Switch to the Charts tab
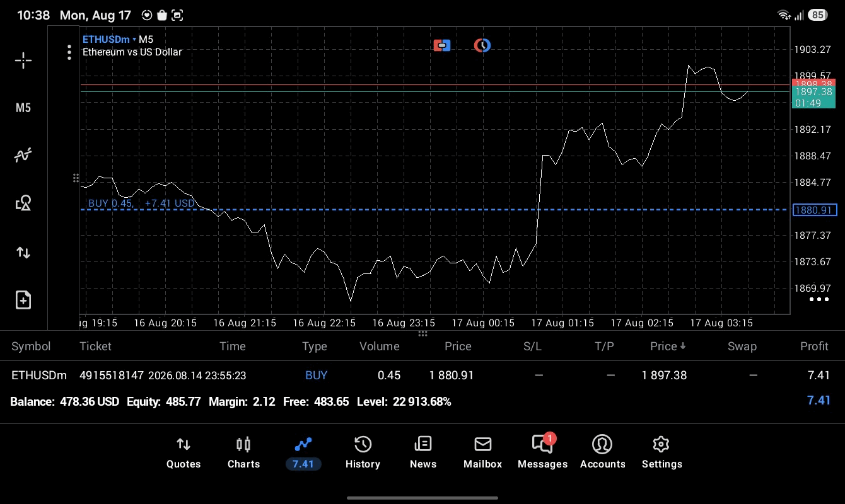 click(x=243, y=453)
